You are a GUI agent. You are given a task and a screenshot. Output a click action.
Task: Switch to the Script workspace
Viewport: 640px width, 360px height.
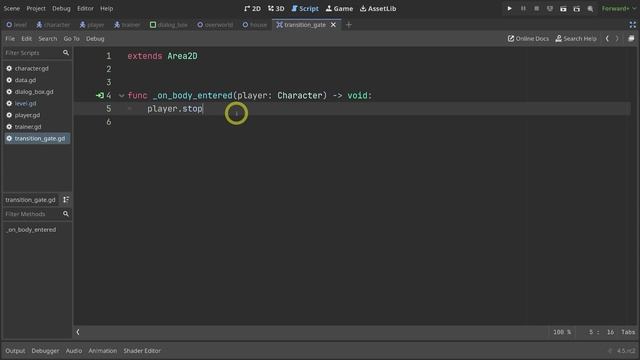pyautogui.click(x=305, y=8)
